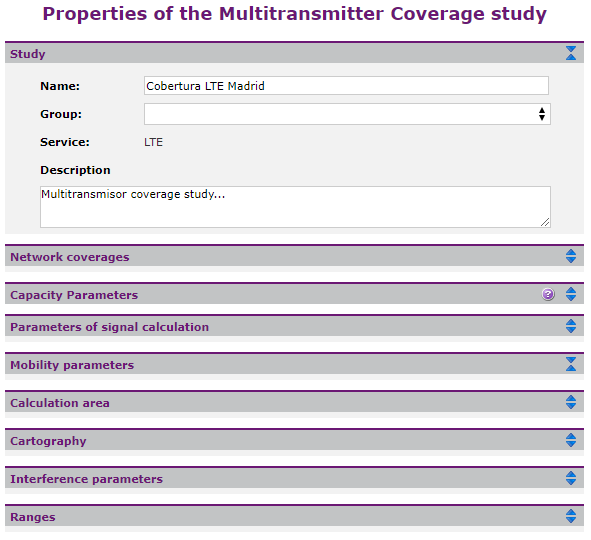Image resolution: width=591 pixels, height=540 pixels.
Task: Click the Service: label
Action: (65, 142)
